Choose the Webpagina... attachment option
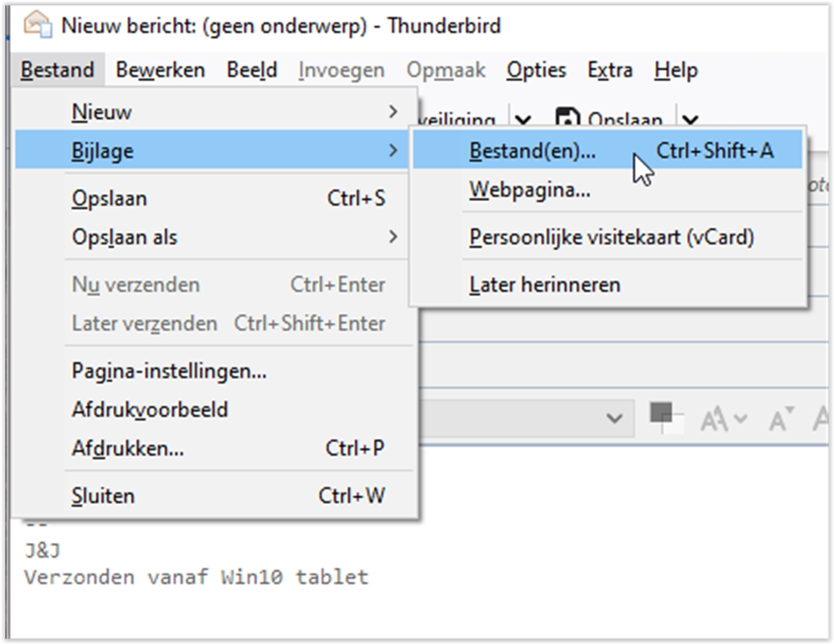Viewport: 834px width, 644px height. pos(530,191)
